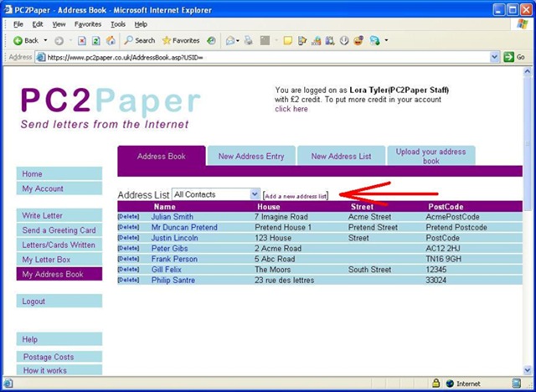Print the page using printer icon
The height and width of the screenshot is (392, 536).
click(249, 41)
